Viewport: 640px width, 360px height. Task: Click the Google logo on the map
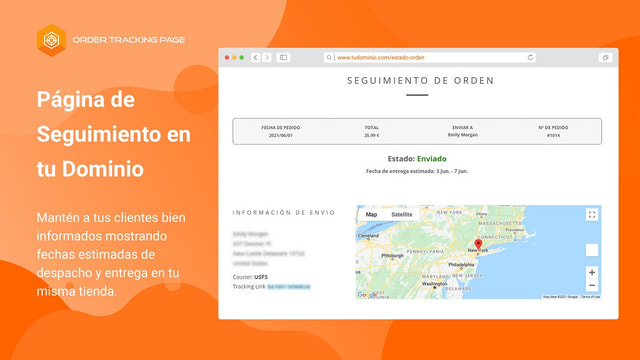pyautogui.click(x=367, y=295)
